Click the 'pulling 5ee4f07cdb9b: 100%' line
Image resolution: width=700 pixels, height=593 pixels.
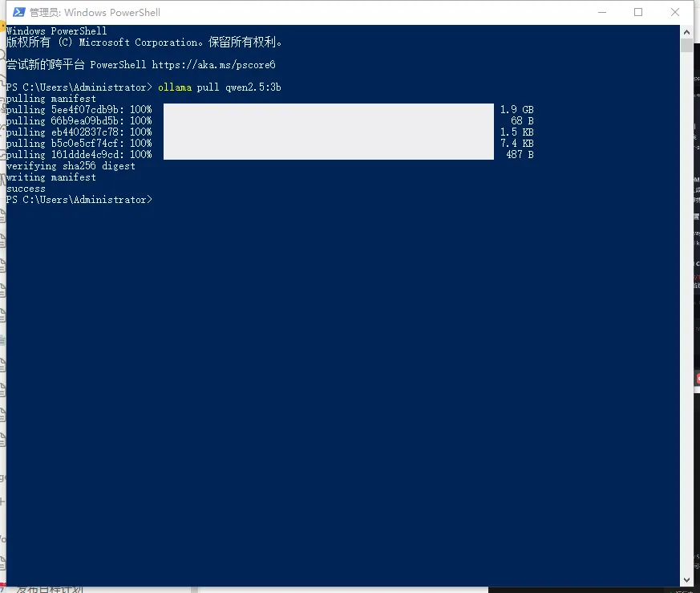click(x=79, y=109)
